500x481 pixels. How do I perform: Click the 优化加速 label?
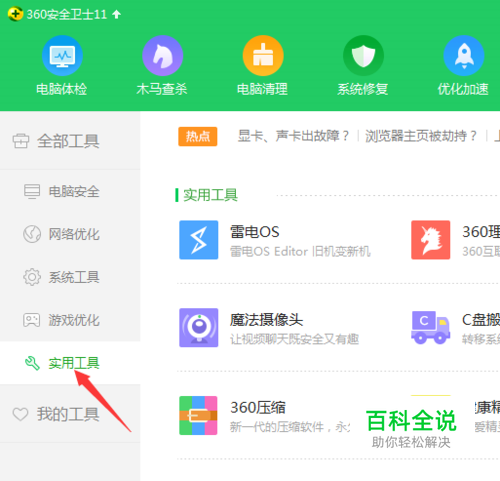(463, 89)
